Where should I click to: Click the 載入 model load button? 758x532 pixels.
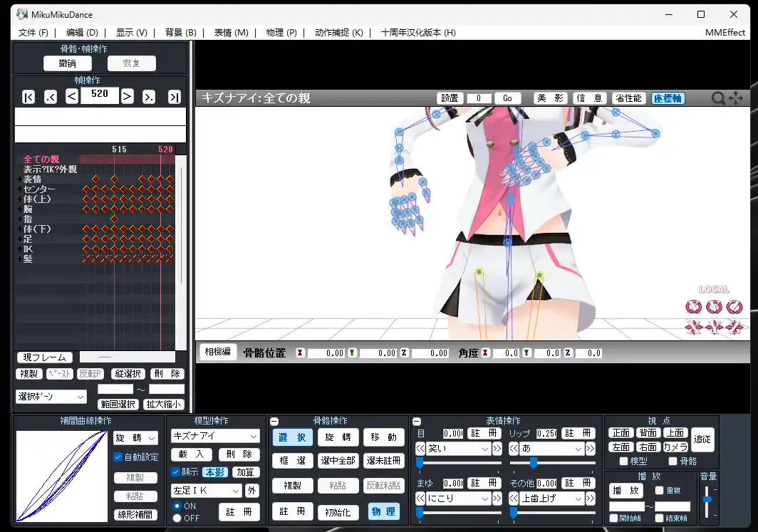[x=192, y=454]
